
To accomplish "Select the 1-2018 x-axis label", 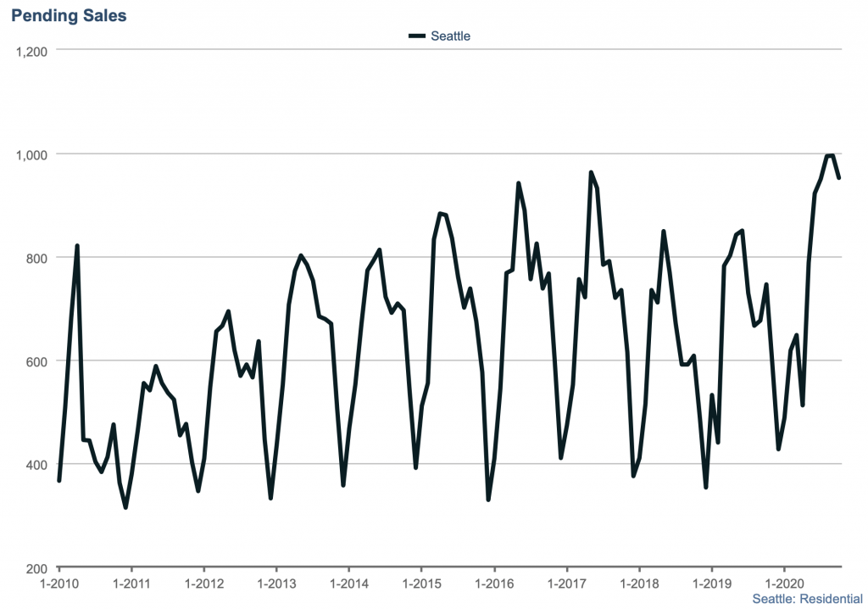I will coord(638,584).
